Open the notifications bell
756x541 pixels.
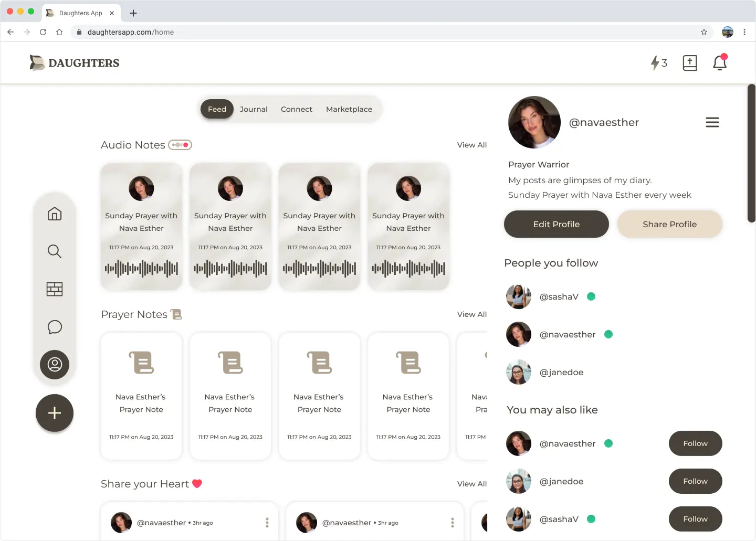point(719,63)
